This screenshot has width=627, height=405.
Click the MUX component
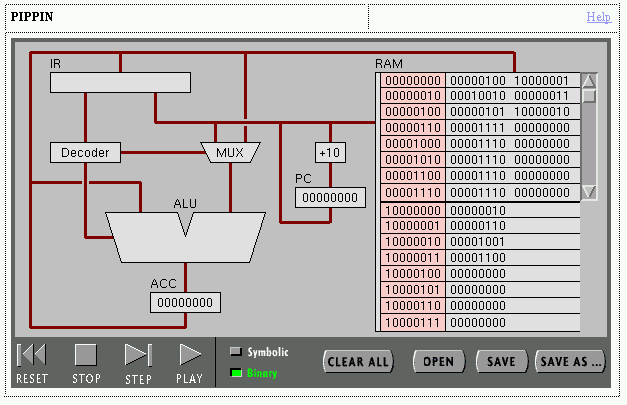[x=230, y=153]
